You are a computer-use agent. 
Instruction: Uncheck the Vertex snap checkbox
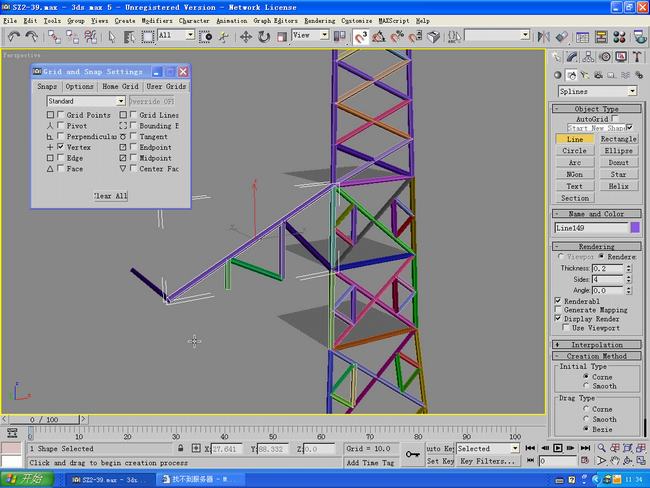click(x=61, y=147)
